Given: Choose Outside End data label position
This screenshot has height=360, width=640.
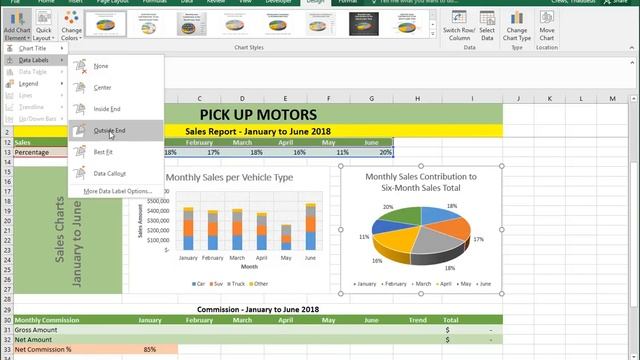Looking at the screenshot, I should pyautogui.click(x=116, y=131).
